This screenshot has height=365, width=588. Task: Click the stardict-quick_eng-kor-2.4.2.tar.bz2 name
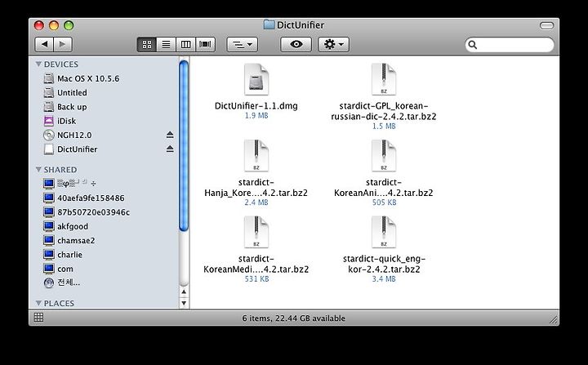coord(384,264)
